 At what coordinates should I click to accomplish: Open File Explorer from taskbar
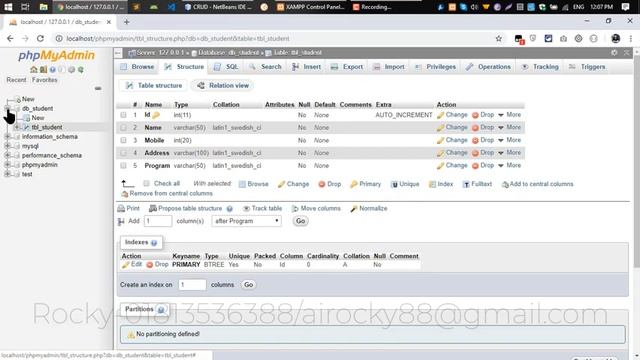coord(43,7)
